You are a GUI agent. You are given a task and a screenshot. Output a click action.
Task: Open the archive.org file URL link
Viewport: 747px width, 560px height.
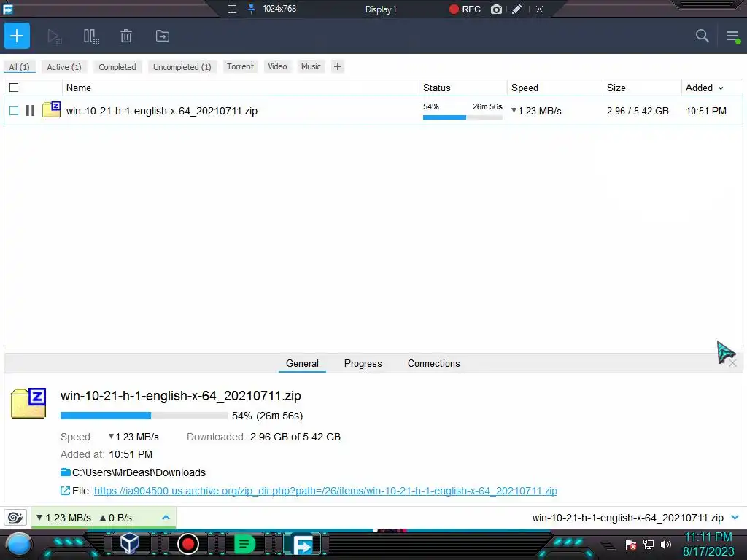pyautogui.click(x=325, y=491)
